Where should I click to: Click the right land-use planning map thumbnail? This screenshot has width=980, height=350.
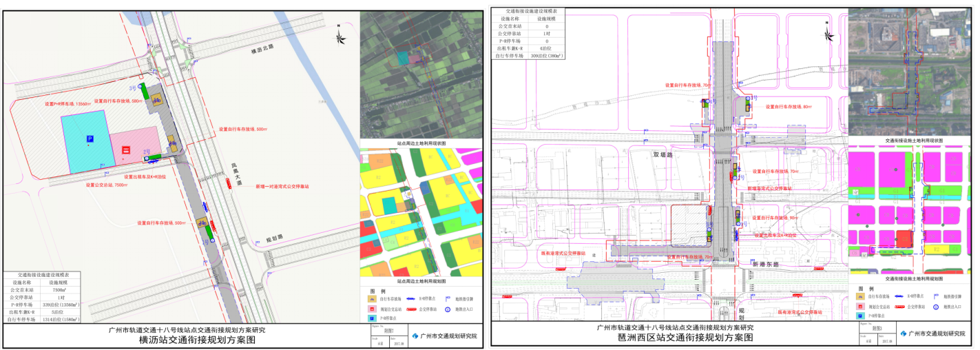(913, 210)
